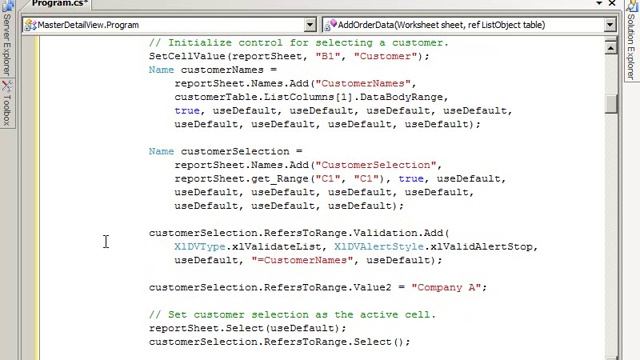Image resolution: width=640 pixels, height=360 pixels.
Task: Click the vertical scrollbar thumb
Action: click(x=611, y=104)
